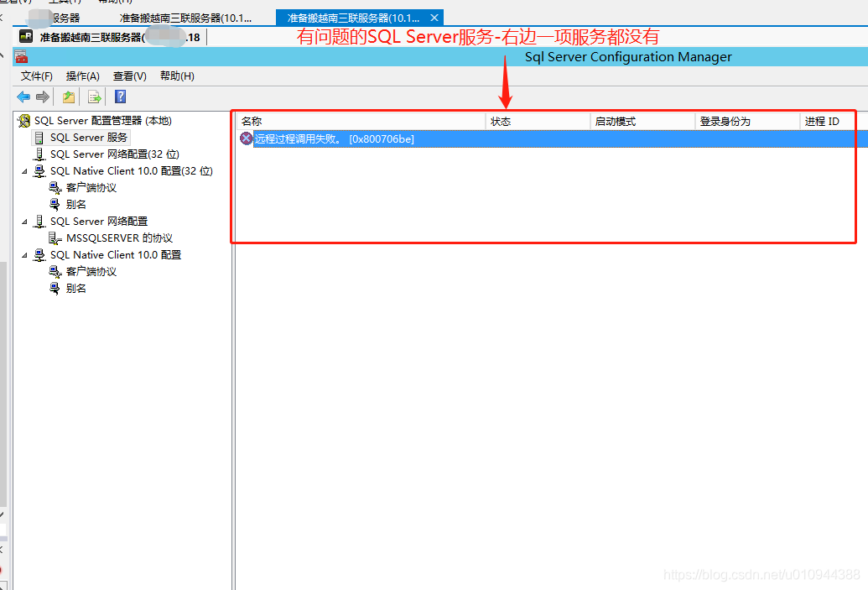The image size is (868, 590).
Task: Select 客户端协议 under the 32 位 client node
Action: tap(91, 188)
